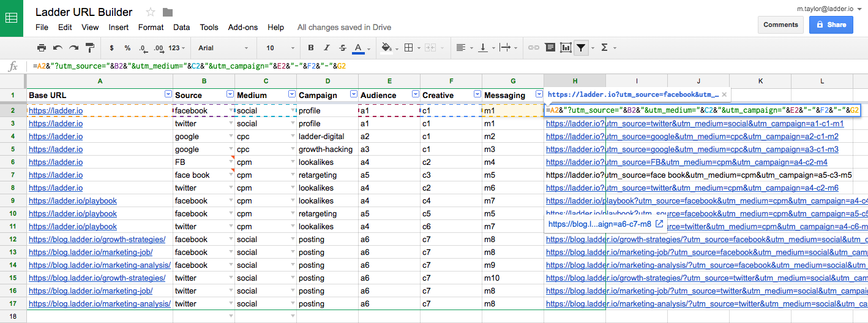Open the Data menu
Screen dimensions: 868x323
[x=181, y=28]
